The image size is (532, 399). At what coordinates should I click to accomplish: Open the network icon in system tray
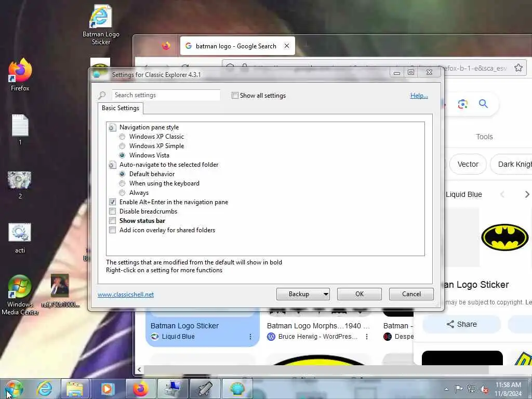(x=472, y=389)
